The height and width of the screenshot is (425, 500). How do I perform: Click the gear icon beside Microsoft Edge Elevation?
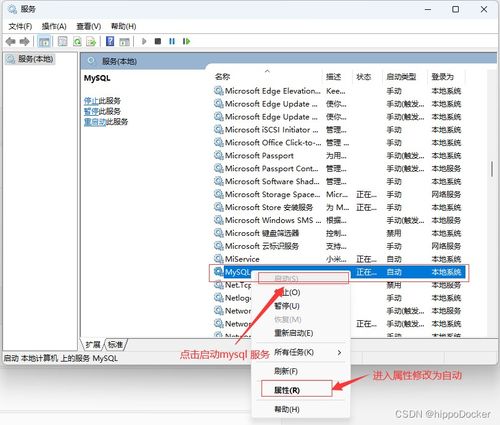219,91
